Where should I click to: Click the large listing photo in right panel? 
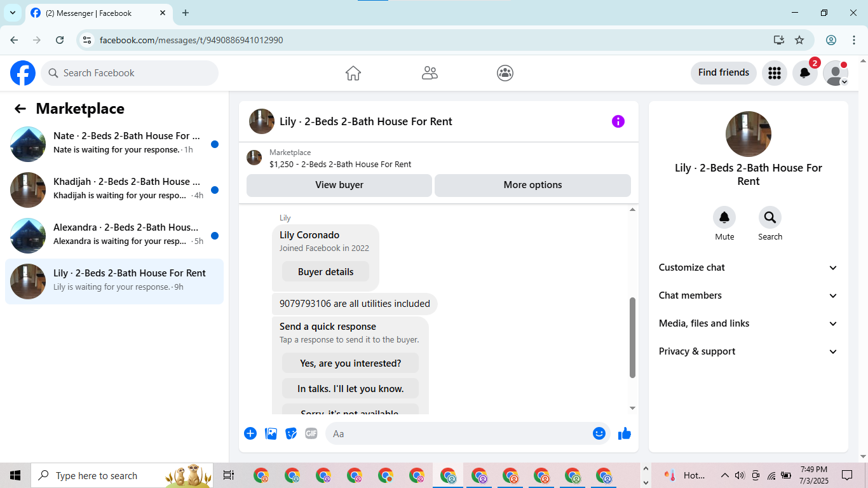point(749,134)
